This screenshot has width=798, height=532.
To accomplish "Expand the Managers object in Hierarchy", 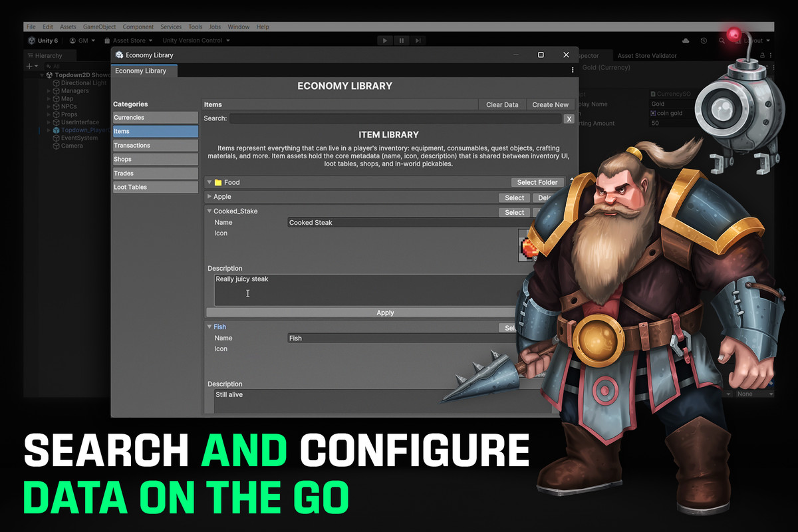I will click(x=49, y=91).
